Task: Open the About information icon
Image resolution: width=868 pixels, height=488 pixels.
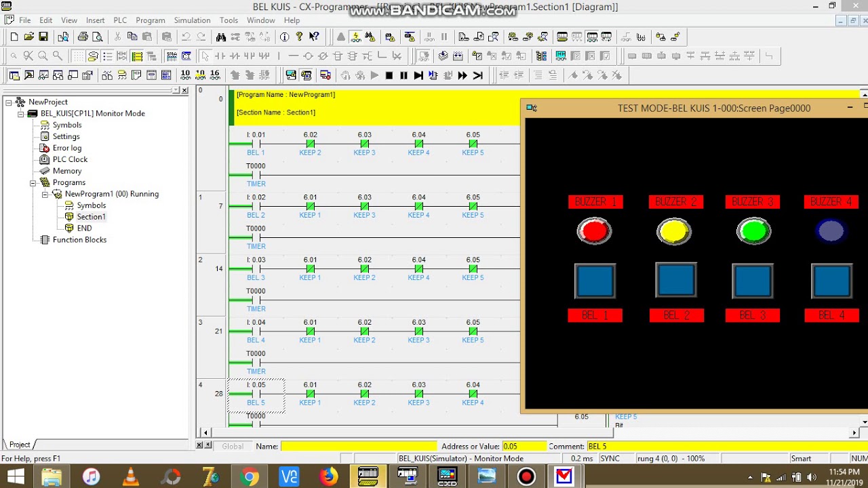Action: click(284, 37)
